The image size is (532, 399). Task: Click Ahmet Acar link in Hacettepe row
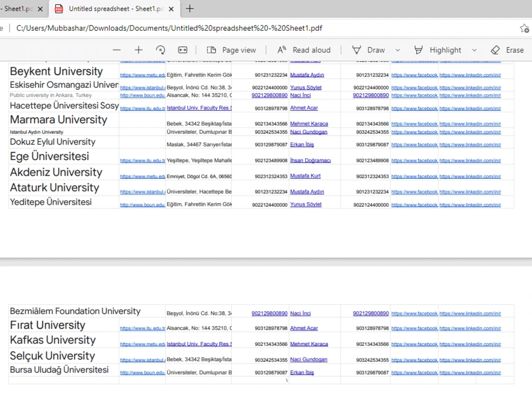point(304,107)
